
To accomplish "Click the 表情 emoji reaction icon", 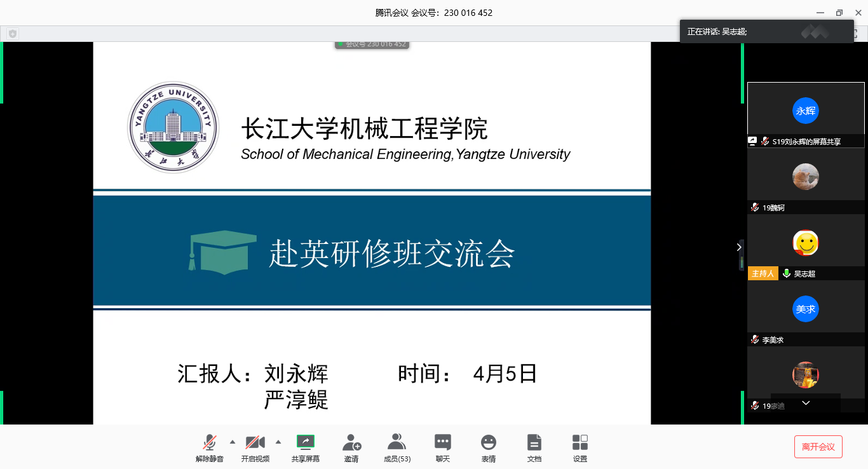I will pos(488,442).
